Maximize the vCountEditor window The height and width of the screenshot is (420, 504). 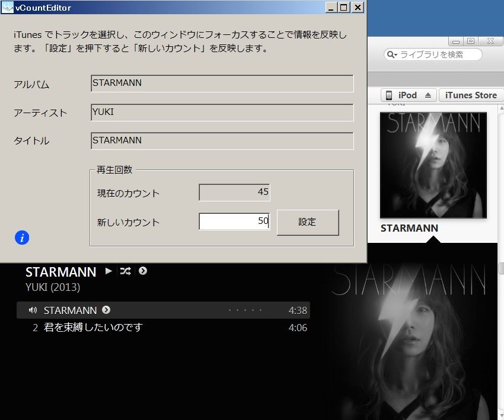pos(343,7)
